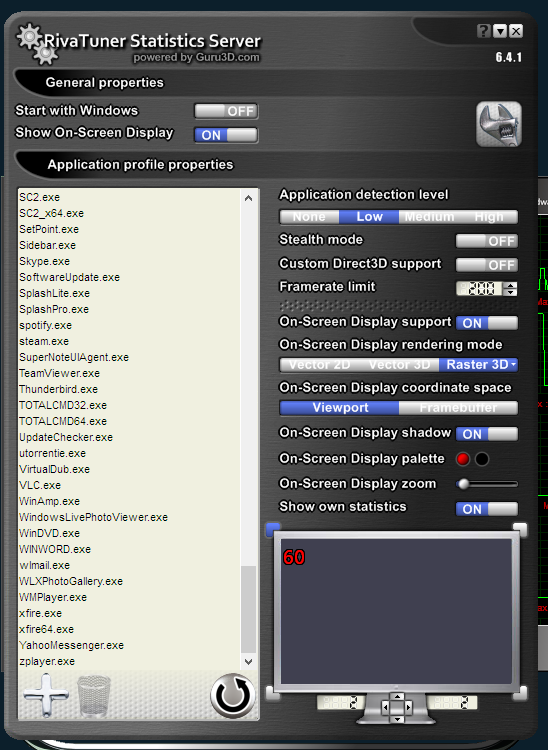The image size is (548, 750).
Task: Snap OSD to top-right corner marker
Action: tap(520, 529)
